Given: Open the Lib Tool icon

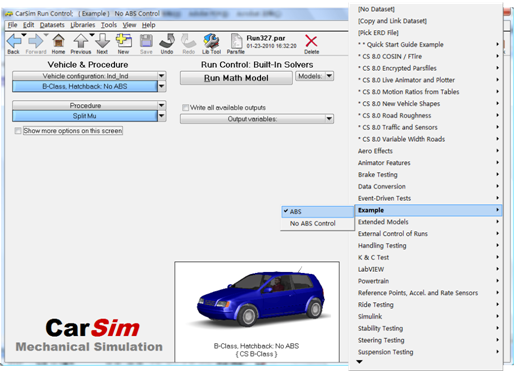Looking at the screenshot, I should [211, 41].
